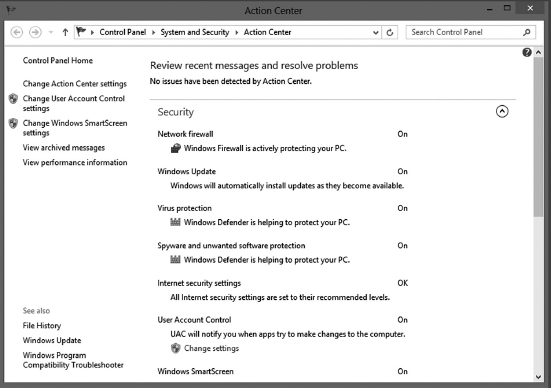Open Change User Account Control settings

pyautogui.click(x=73, y=103)
